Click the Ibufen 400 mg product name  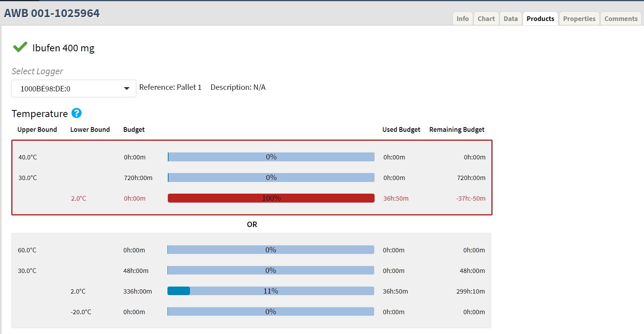point(63,48)
